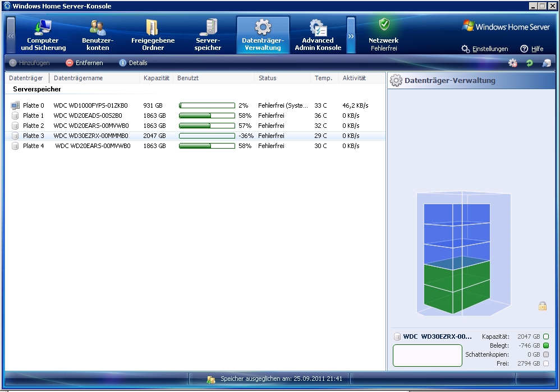The image size is (560, 392).
Task: Click the green Belegt legend swatch
Action: (546, 345)
